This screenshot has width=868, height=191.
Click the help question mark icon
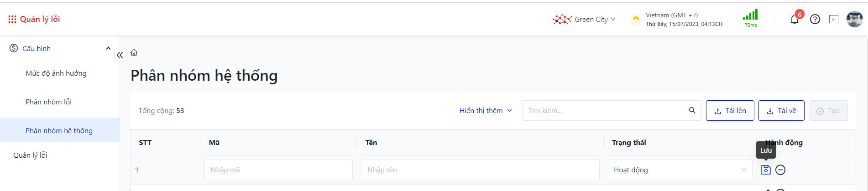815,19
